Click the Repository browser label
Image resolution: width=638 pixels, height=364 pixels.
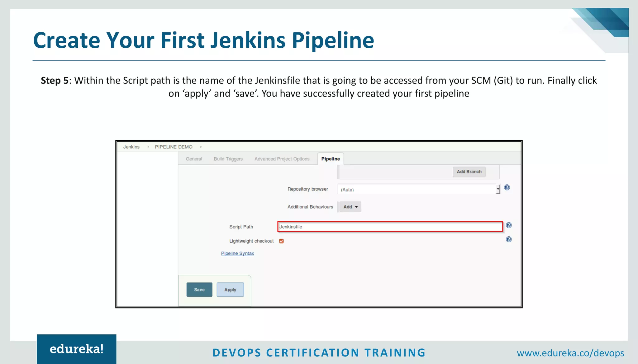click(307, 189)
